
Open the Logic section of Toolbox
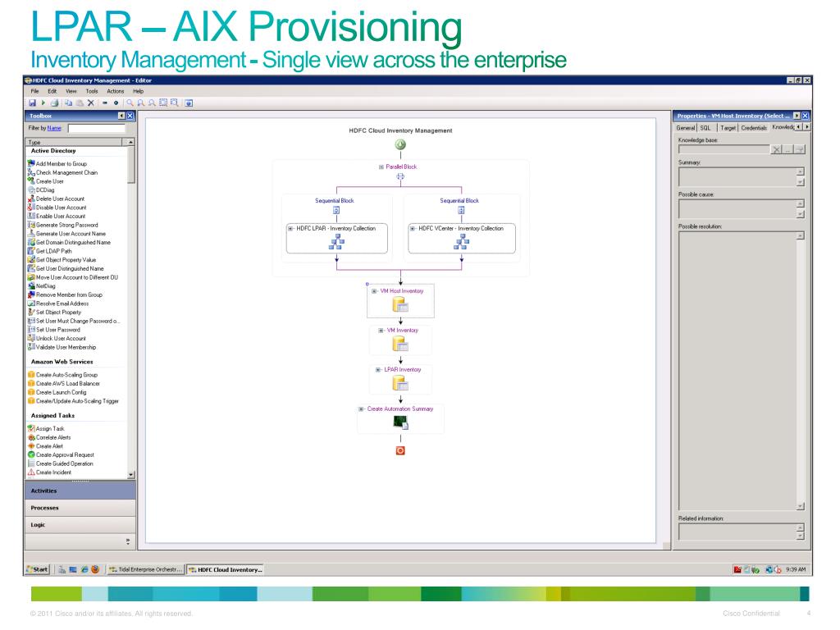(80, 525)
